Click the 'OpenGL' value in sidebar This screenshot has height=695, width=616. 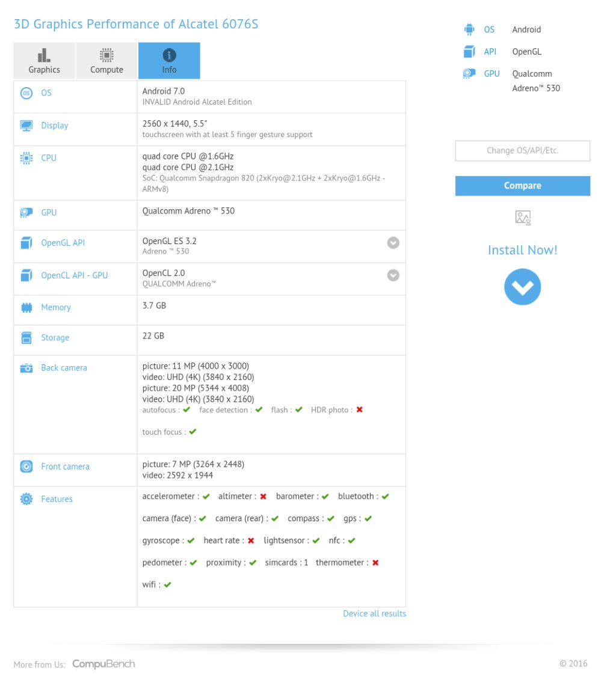point(527,52)
